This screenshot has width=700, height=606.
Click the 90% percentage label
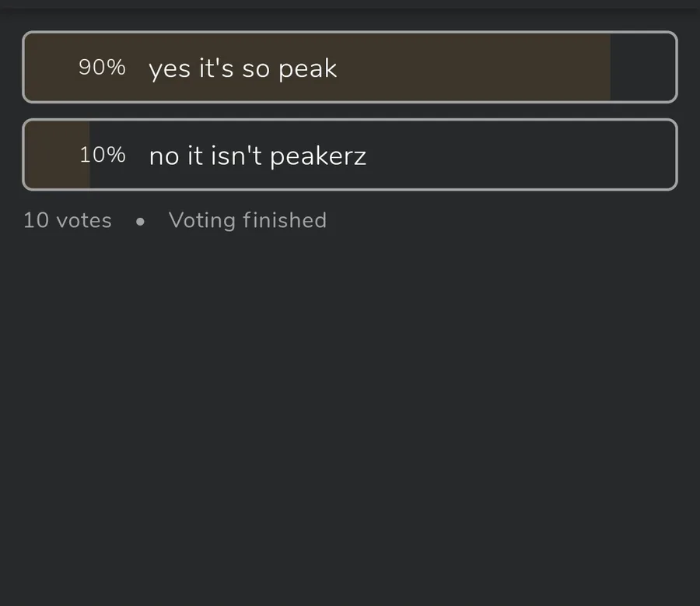pos(102,68)
